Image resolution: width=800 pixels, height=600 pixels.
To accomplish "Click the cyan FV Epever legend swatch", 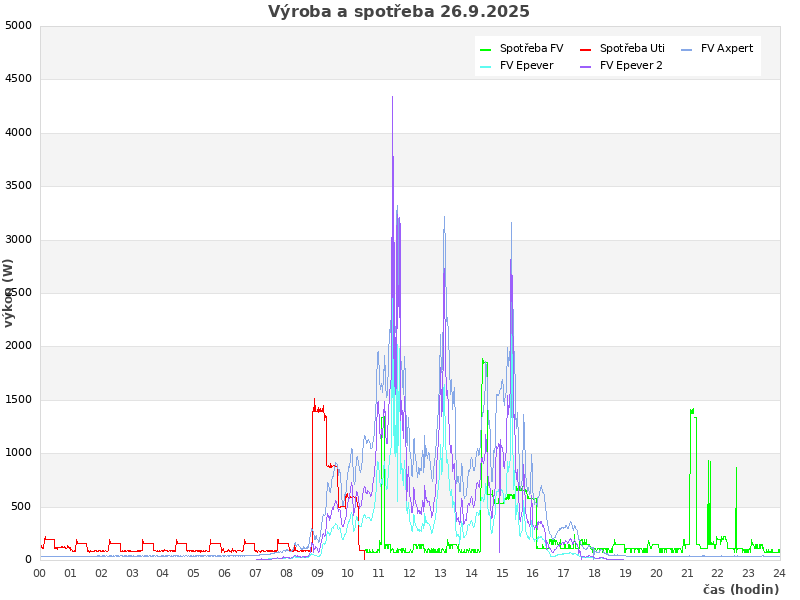I will pyautogui.click(x=486, y=66).
